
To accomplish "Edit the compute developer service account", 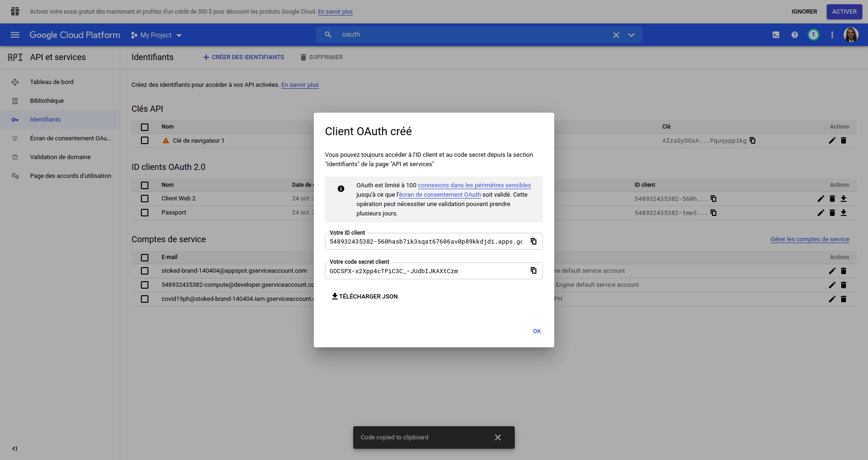I will [x=832, y=285].
